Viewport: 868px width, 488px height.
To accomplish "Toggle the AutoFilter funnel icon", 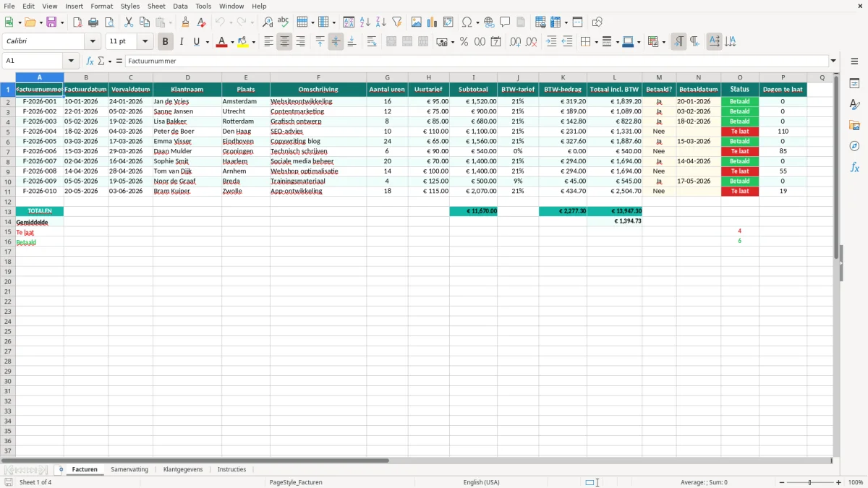I will click(x=397, y=22).
